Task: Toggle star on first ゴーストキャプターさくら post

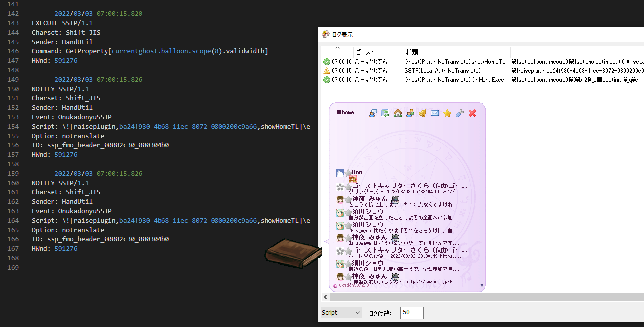Action: point(348,187)
